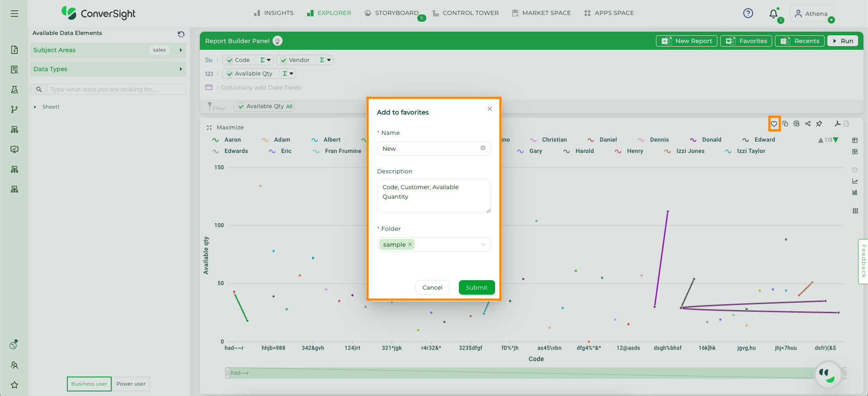Viewport: 868px width, 396px height.
Task: Open the hamburger menu
Action: (14, 14)
